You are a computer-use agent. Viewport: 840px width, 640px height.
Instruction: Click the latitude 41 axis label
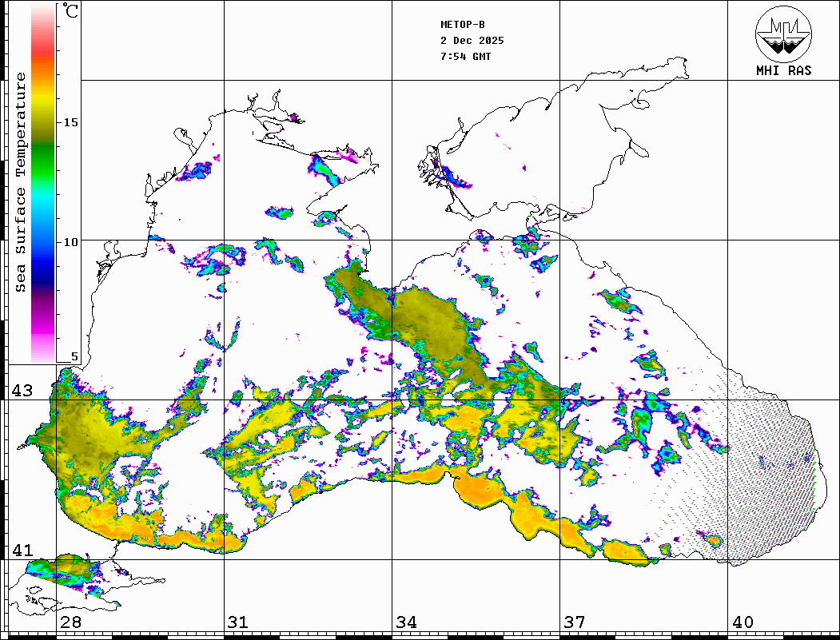point(21,550)
